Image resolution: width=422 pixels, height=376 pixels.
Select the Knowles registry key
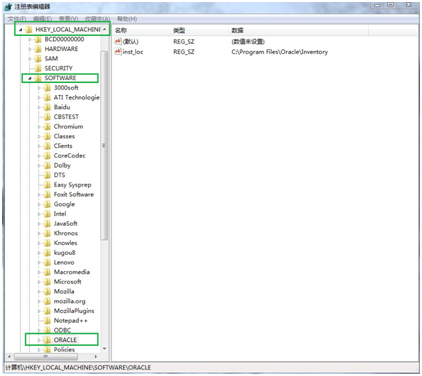tap(65, 243)
